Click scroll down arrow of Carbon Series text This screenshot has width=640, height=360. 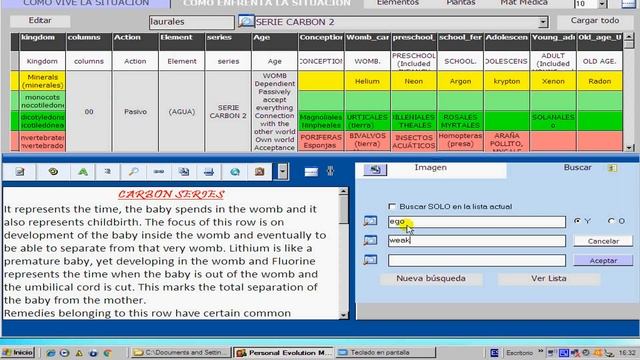point(344,315)
